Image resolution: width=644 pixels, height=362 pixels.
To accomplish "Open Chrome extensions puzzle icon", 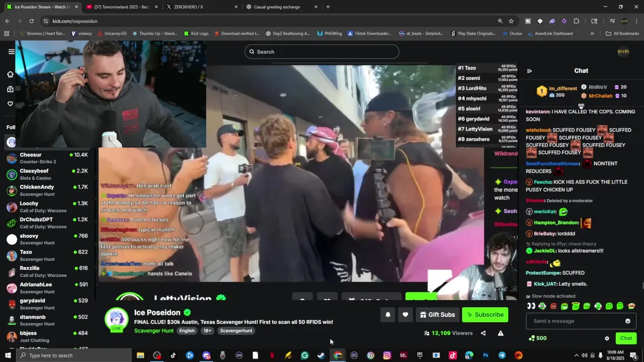I will [577, 21].
